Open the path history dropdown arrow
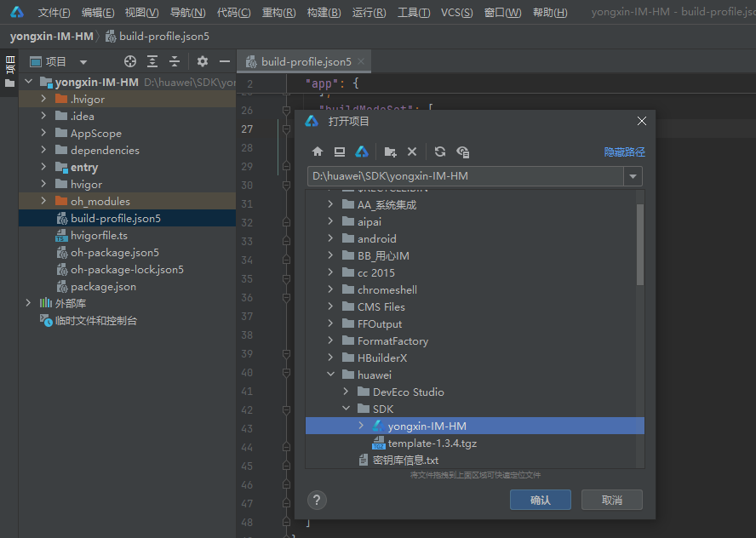The image size is (756, 538). tap(633, 176)
